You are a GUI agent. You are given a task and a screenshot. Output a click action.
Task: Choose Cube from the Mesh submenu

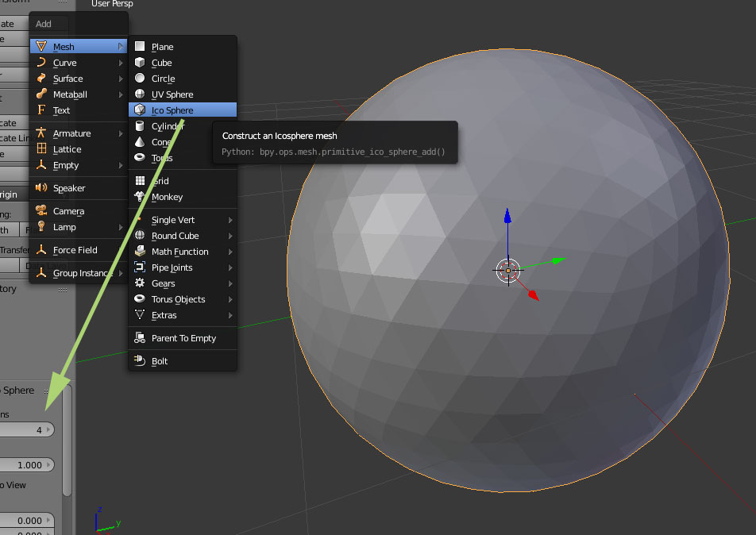tap(183, 63)
